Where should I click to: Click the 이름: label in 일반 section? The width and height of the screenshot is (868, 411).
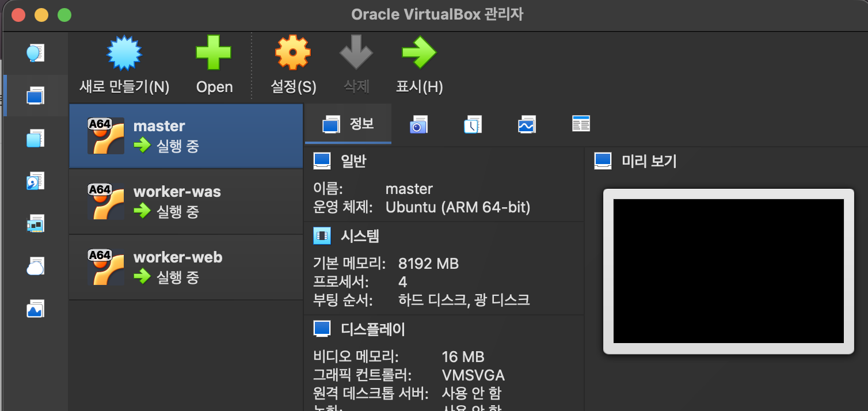coord(328,189)
